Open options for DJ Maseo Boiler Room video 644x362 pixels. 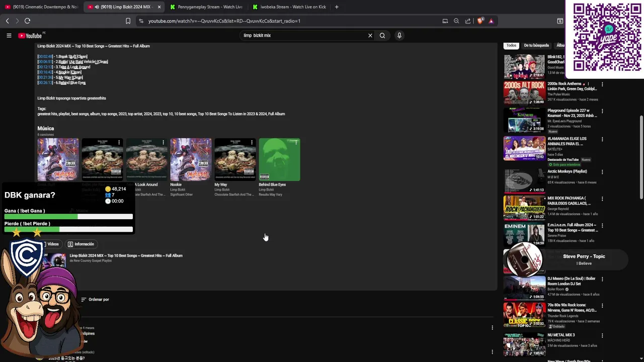pyautogui.click(x=602, y=279)
